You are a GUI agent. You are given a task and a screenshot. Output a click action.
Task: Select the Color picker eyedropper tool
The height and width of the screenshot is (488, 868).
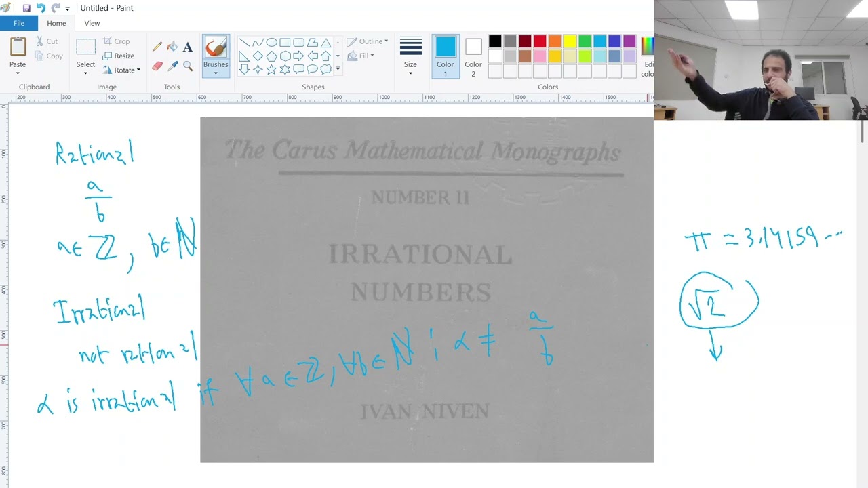172,66
